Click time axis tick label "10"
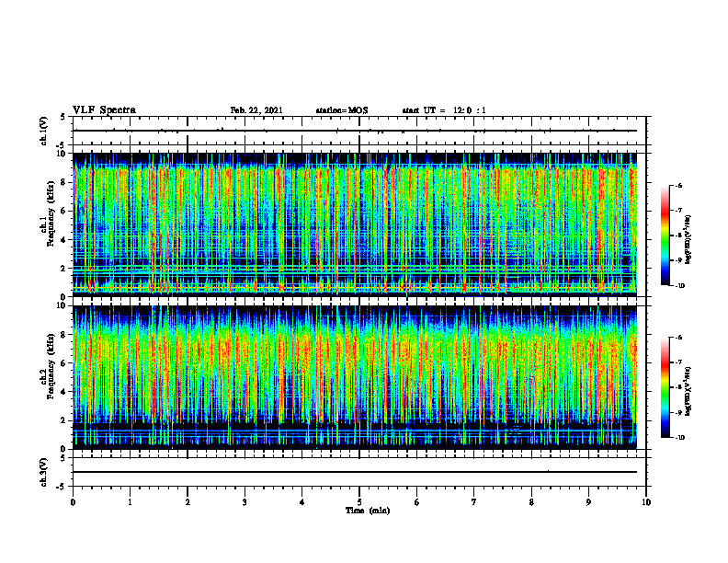This screenshot has width=728, height=563. point(646,502)
